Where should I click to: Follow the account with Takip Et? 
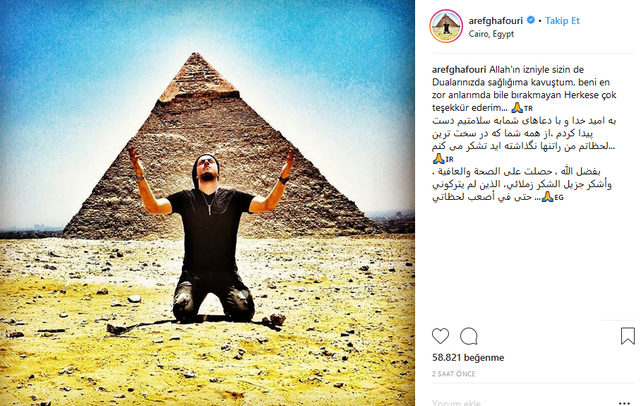[x=562, y=20]
